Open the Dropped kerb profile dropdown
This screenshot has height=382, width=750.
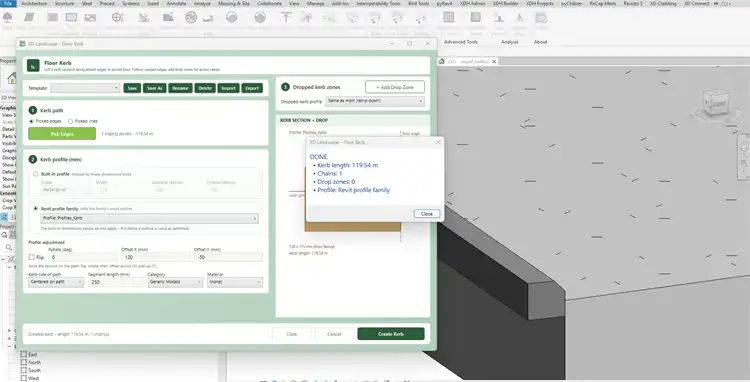click(x=375, y=101)
